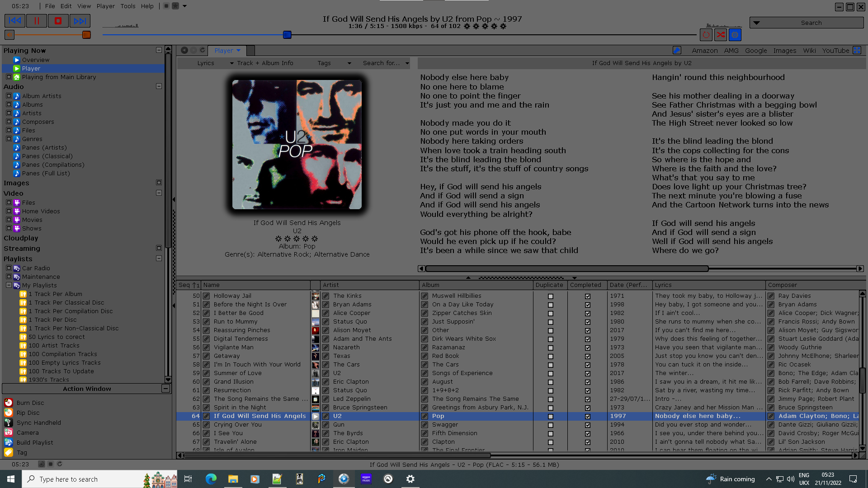The width and height of the screenshot is (868, 488).
Task: Uncheck Completed box for If God Will Send His Angels
Action: 587,417
